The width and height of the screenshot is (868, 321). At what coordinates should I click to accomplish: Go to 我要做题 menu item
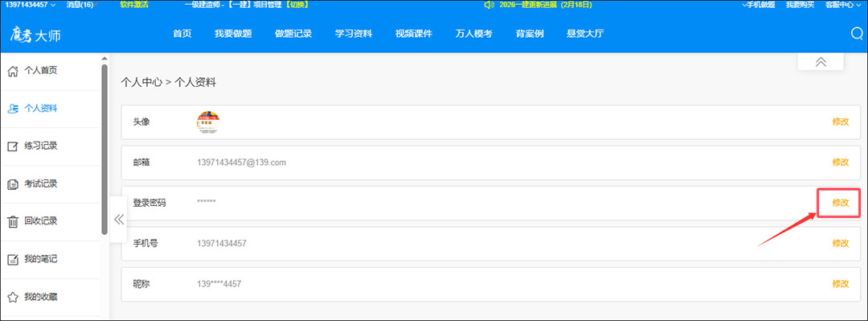[233, 33]
